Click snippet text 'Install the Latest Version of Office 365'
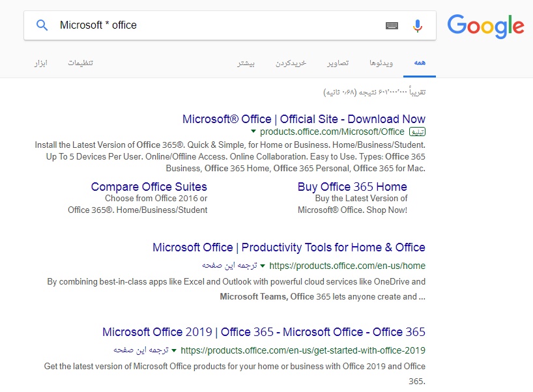 (109, 145)
